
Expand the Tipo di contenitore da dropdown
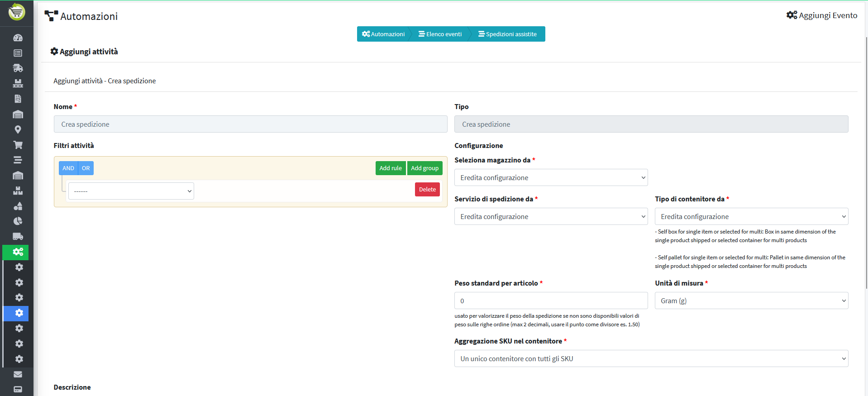(751, 217)
